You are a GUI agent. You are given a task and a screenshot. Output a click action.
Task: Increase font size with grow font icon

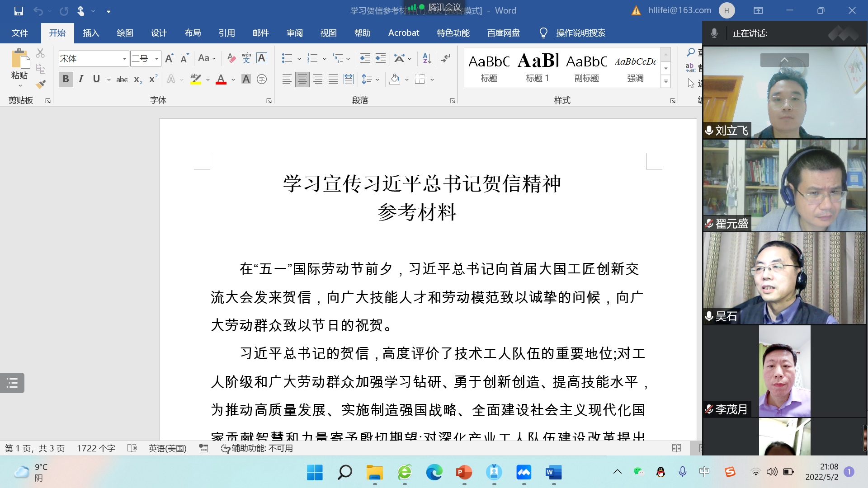170,58
